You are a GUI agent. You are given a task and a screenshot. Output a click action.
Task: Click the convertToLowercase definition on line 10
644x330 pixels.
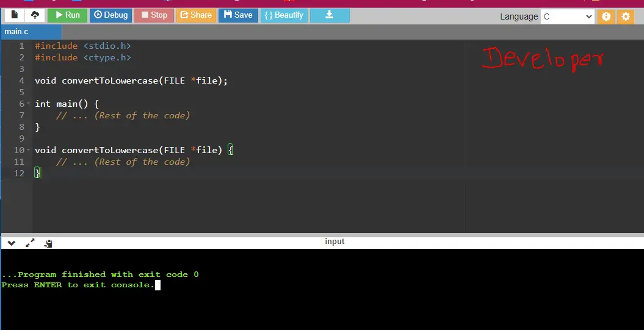click(x=134, y=150)
